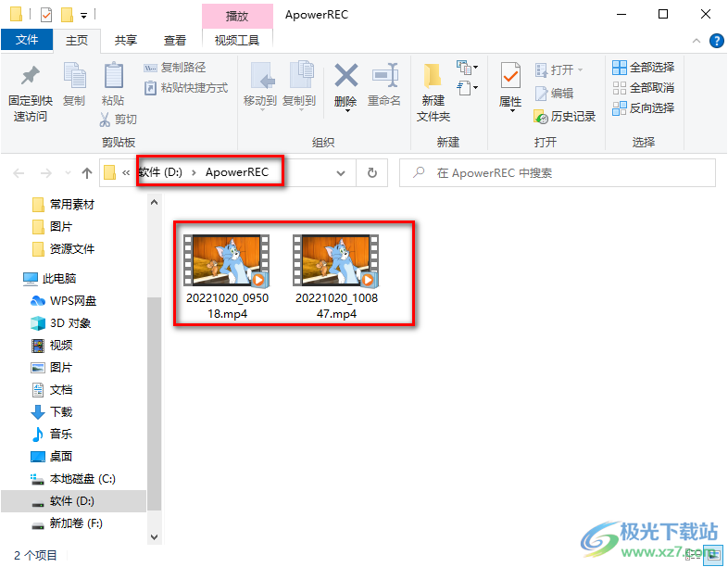Go forward with the forward arrow
The width and height of the screenshot is (728, 567).
[46, 173]
